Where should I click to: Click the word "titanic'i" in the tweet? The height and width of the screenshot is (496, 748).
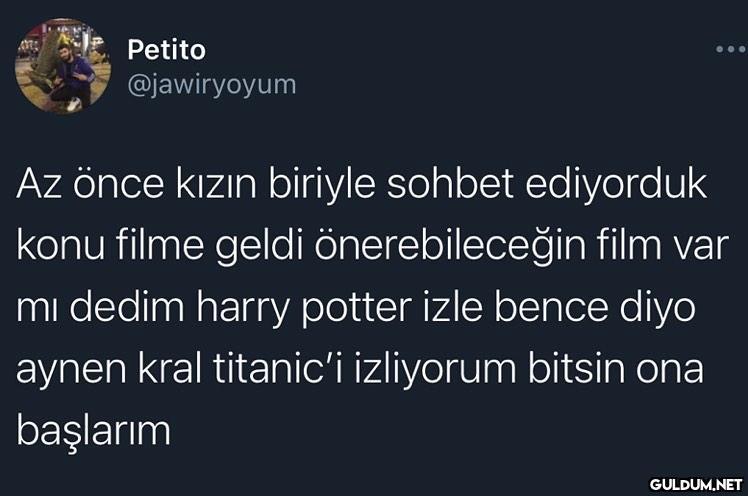tap(278, 369)
